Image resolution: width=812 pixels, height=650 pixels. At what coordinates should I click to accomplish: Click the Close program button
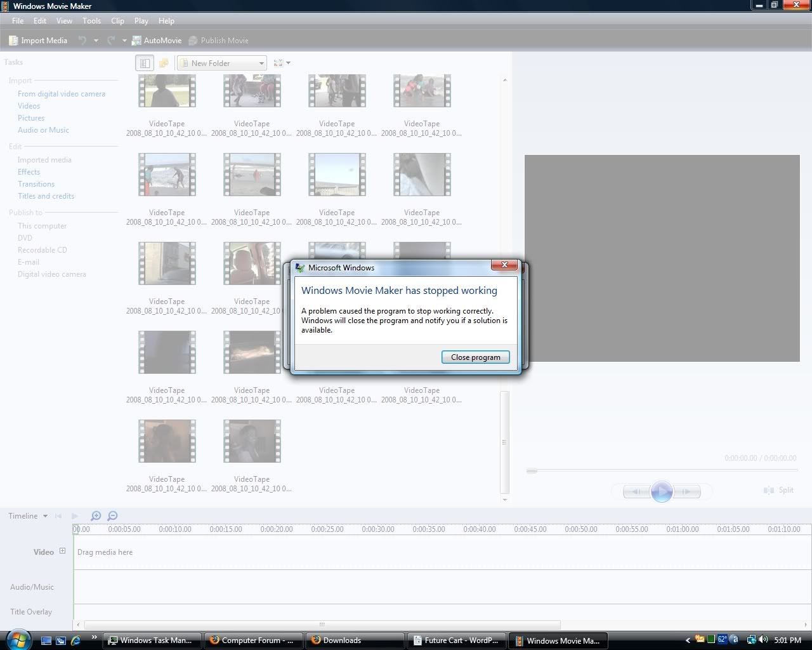[475, 357]
